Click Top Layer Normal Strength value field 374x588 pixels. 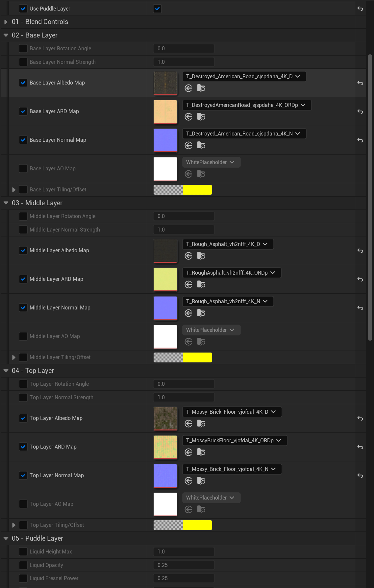[x=184, y=397]
